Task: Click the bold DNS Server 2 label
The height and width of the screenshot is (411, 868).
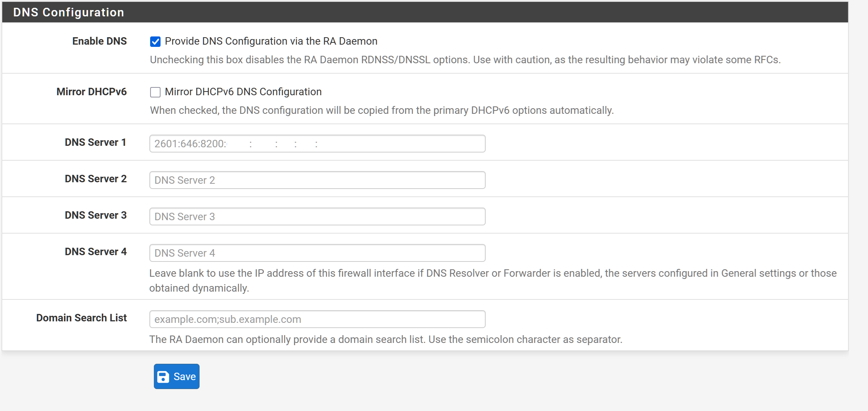Action: [x=95, y=179]
